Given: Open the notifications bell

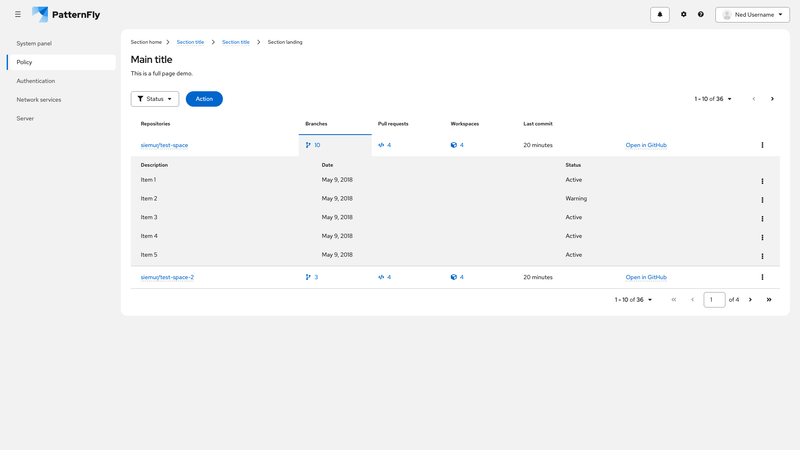Looking at the screenshot, I should point(660,15).
